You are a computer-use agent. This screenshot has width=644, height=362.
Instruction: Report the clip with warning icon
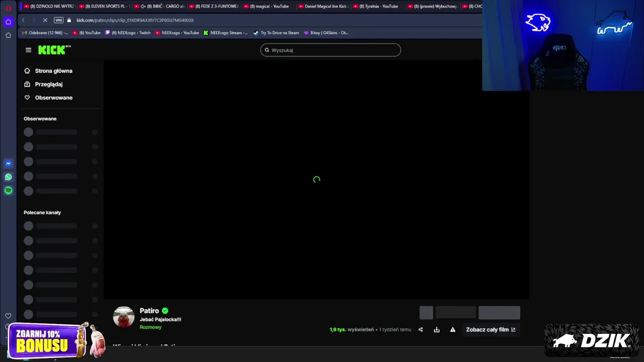(x=453, y=330)
